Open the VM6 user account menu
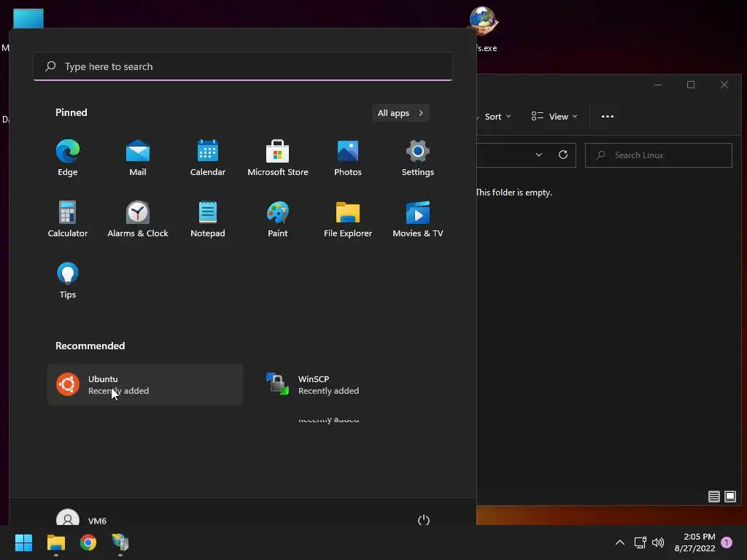 82,520
